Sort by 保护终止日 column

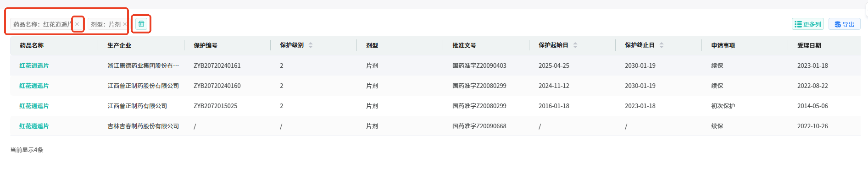pos(662,45)
